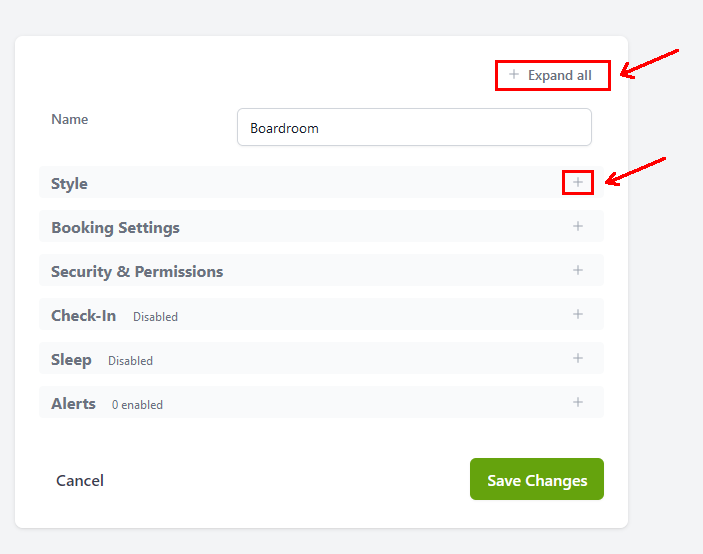Click the Style section header
Viewport: 703px width, 554px height.
[x=70, y=184]
